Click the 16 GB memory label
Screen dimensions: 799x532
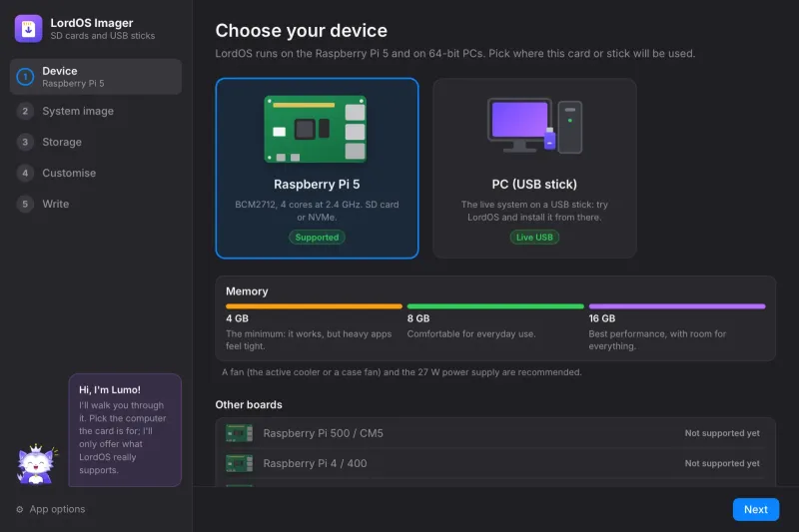pos(602,318)
